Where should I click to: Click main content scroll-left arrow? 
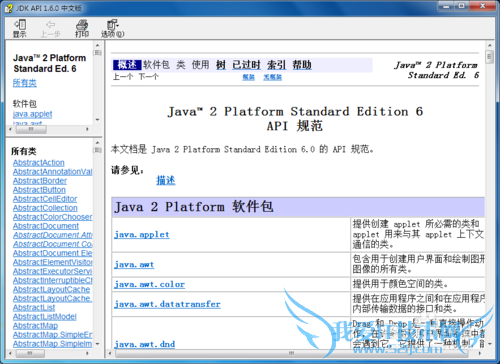(110, 353)
